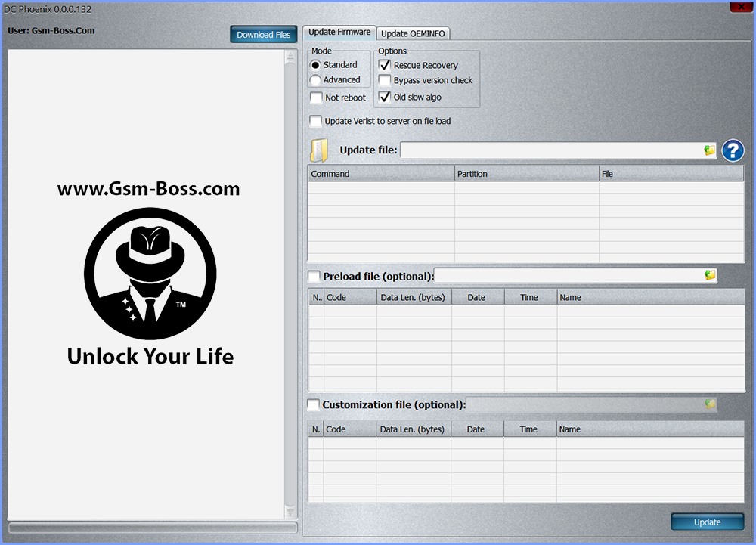Click N.. column header in Customization table
The image size is (756, 545).
click(316, 429)
